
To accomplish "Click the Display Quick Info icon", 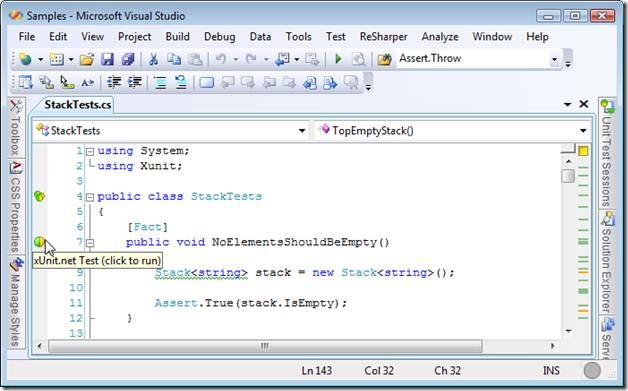I will point(67,83).
